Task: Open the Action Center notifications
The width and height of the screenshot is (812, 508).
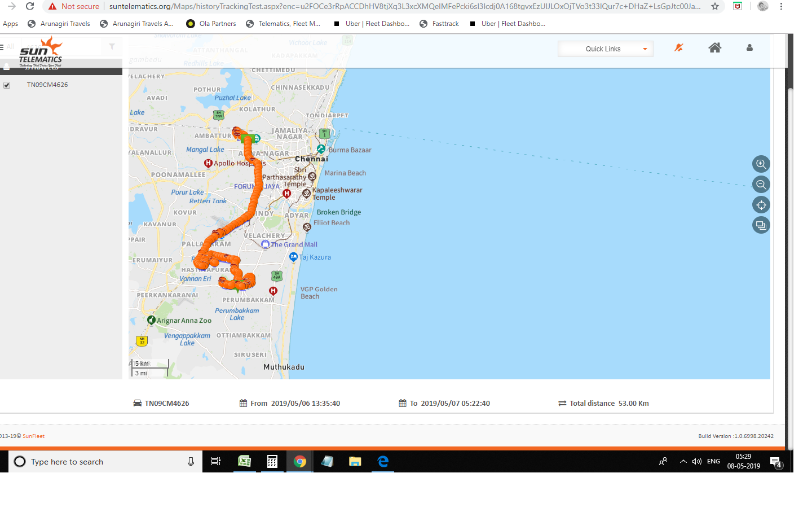Action: [776, 462]
